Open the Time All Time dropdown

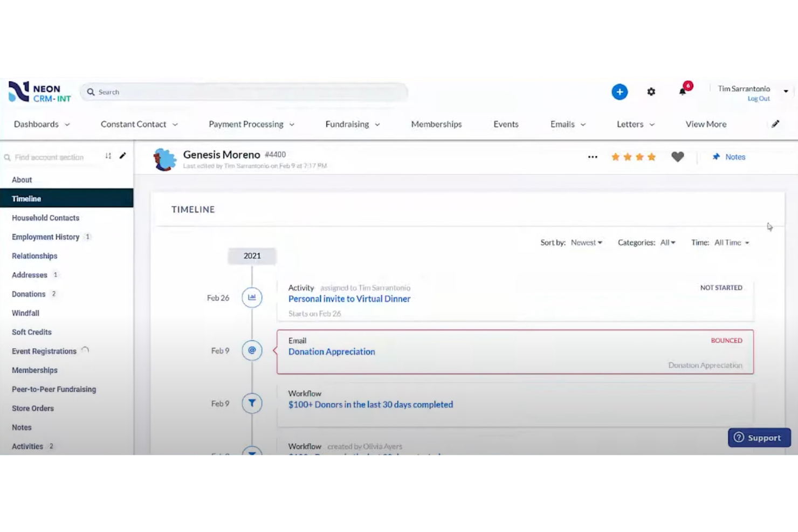point(732,243)
